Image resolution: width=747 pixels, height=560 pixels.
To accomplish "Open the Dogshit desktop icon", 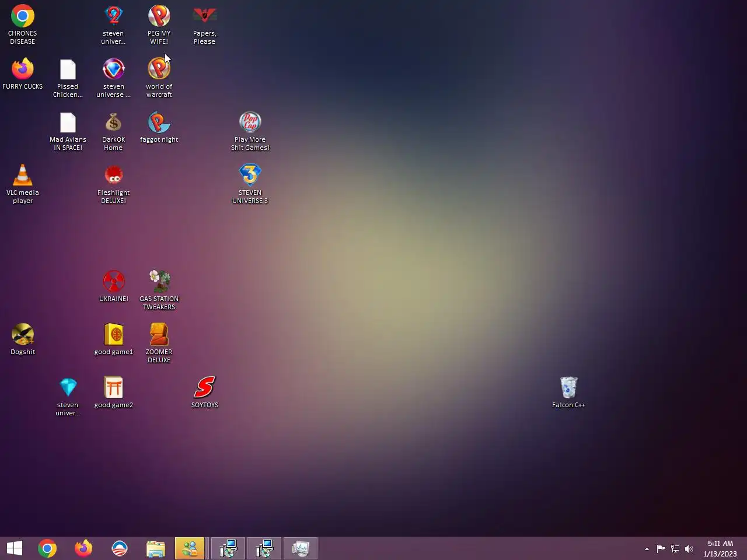I will (x=22, y=339).
